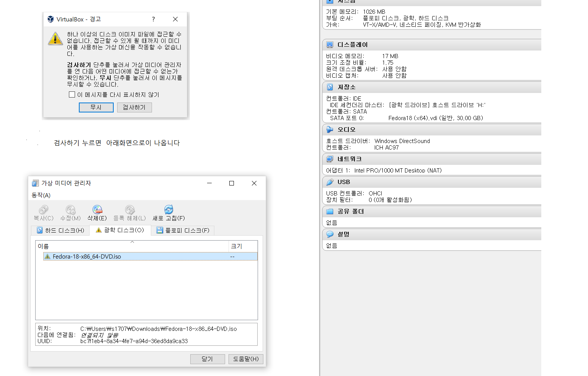Image resolution: width=588 pixels, height=376 pixels.
Task: Click the UUID value bc7f1eb4-8a34-4fe7-a94d-36ed8da9ca33
Action: point(134,341)
